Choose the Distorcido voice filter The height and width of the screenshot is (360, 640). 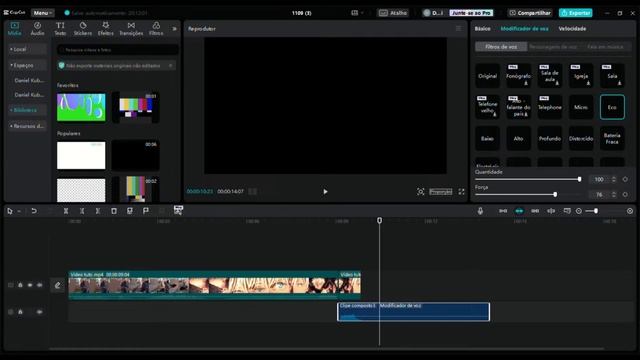click(581, 138)
